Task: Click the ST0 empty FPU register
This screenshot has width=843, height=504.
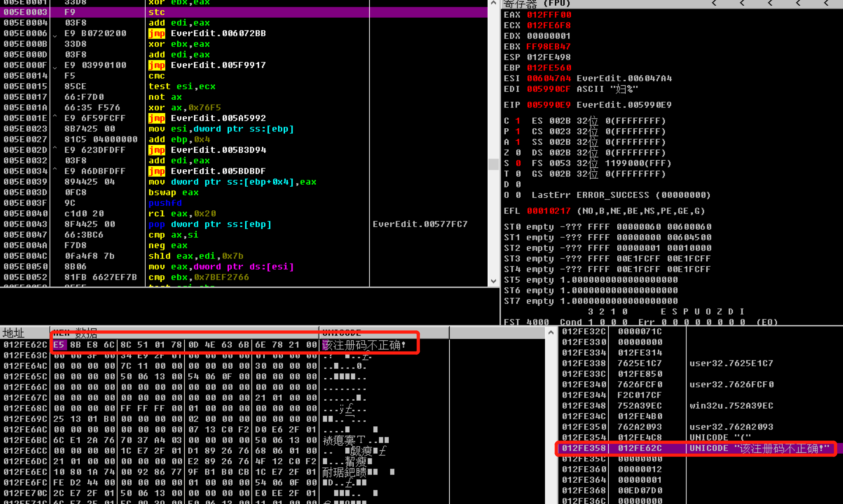Action: [608, 227]
